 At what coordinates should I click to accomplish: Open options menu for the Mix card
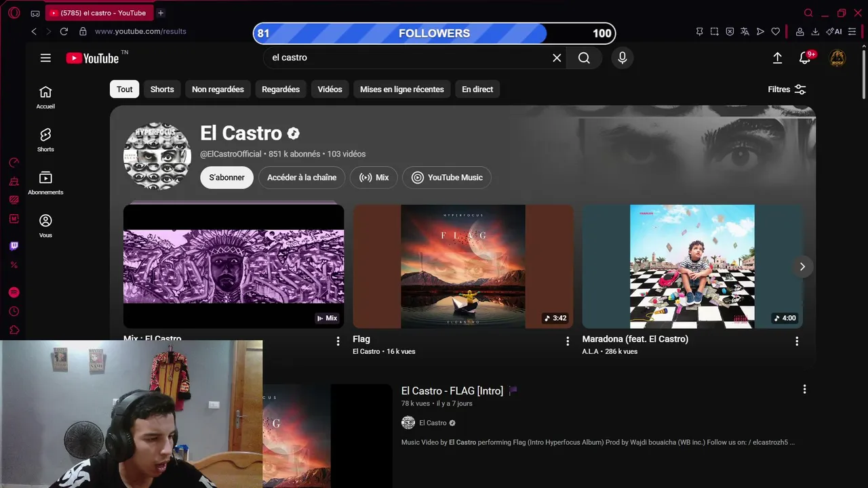click(x=338, y=342)
